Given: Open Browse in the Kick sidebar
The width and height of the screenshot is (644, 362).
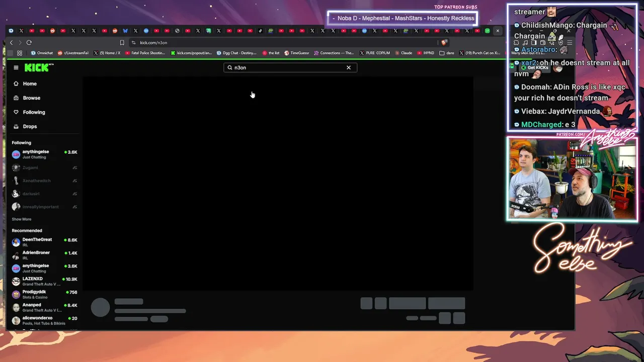Looking at the screenshot, I should 31,98.
